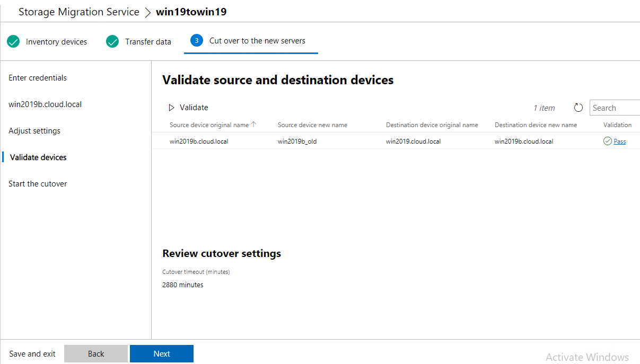Viewport: 640px width, 364px height.
Task: Open Adjust settings in the sidebar
Action: click(x=34, y=131)
